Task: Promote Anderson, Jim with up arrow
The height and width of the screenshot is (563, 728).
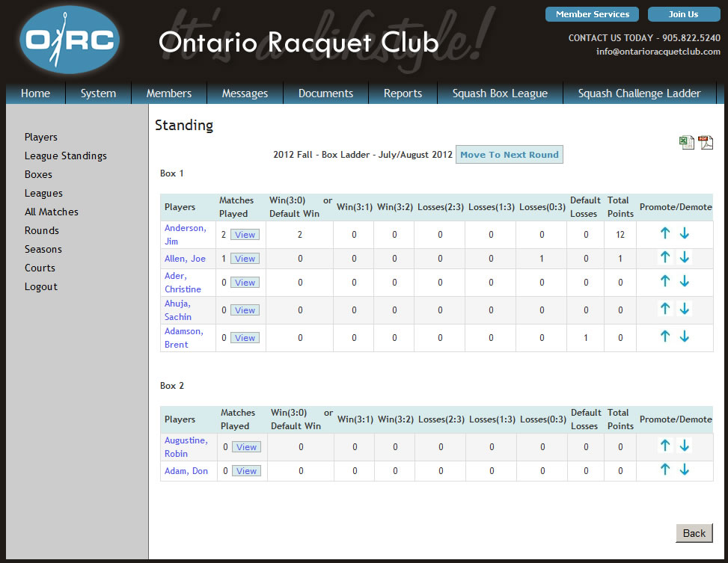Action: pyautogui.click(x=665, y=233)
